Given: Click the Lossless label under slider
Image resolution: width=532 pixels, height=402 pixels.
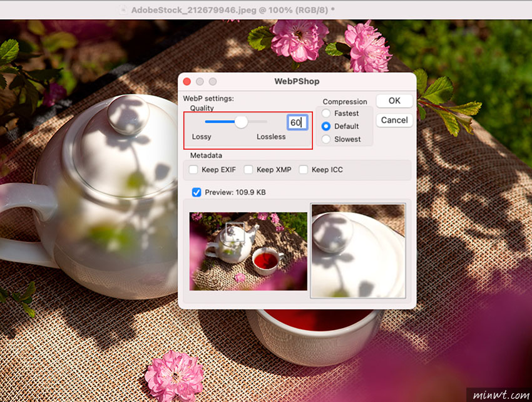Looking at the screenshot, I should point(271,137).
